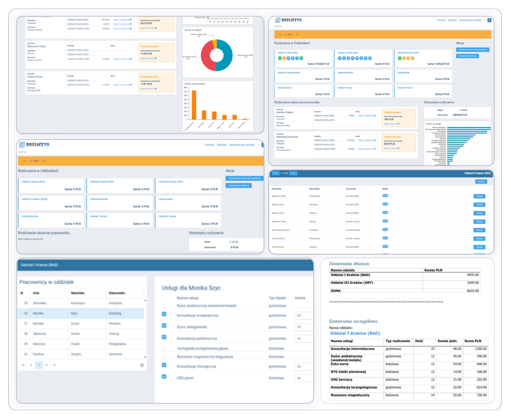The image size is (511, 420).
Task: Enable Tomografia komputerowa głowy service
Action: [x=164, y=348]
